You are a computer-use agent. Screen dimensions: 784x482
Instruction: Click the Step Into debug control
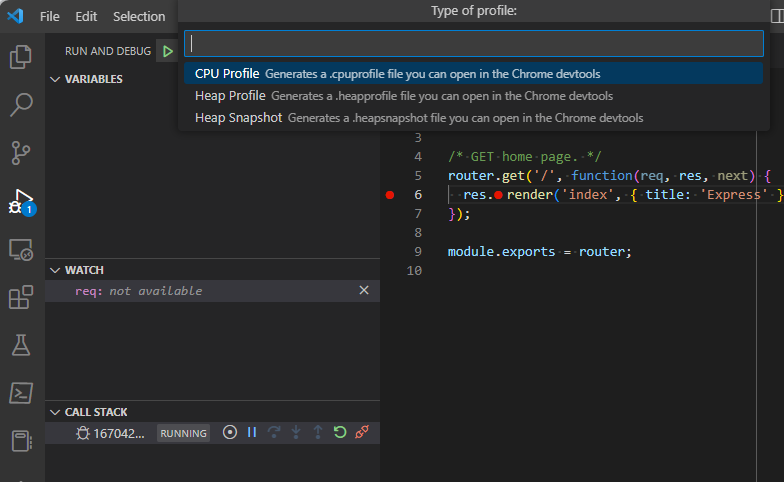296,432
